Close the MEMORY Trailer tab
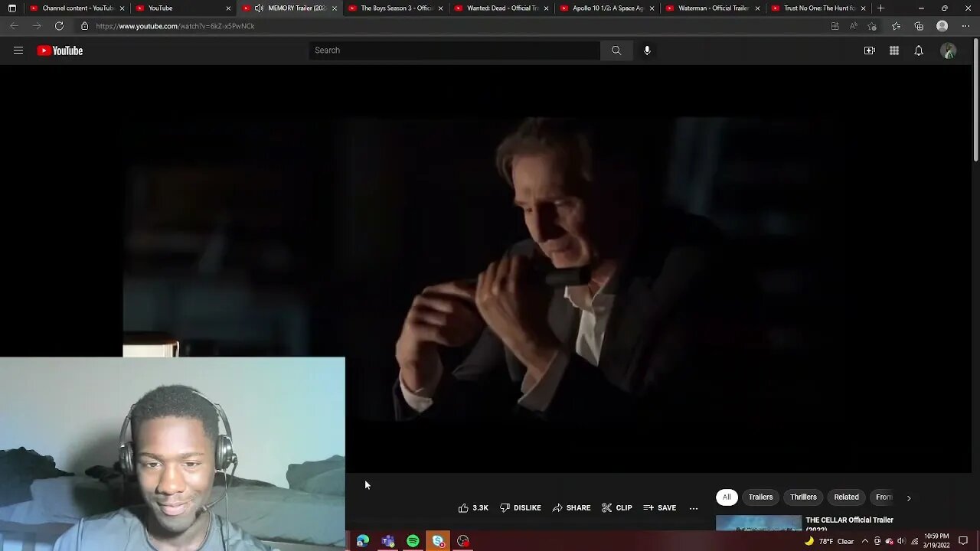This screenshot has width=980, height=551. click(x=334, y=8)
